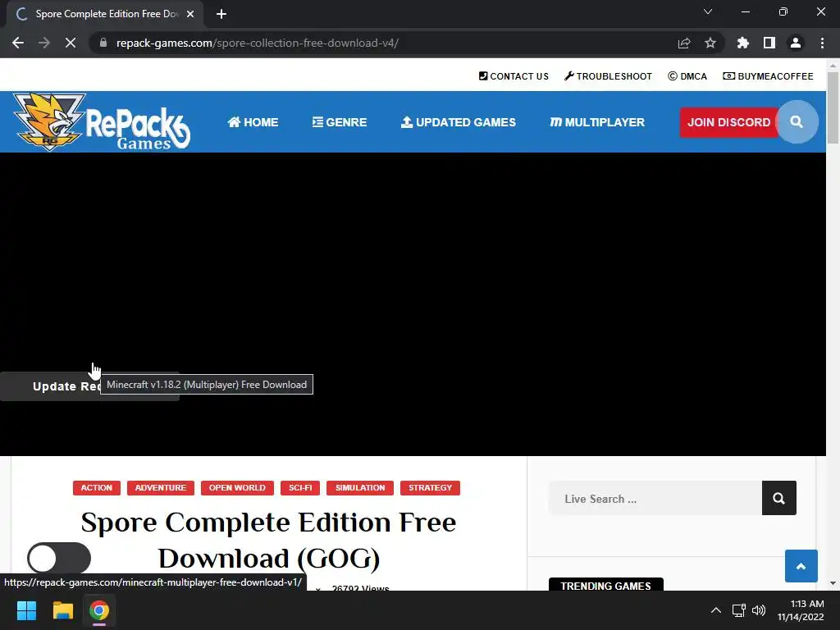Click the Spore Complete Edition article title
The width and height of the screenshot is (840, 630).
268,540
